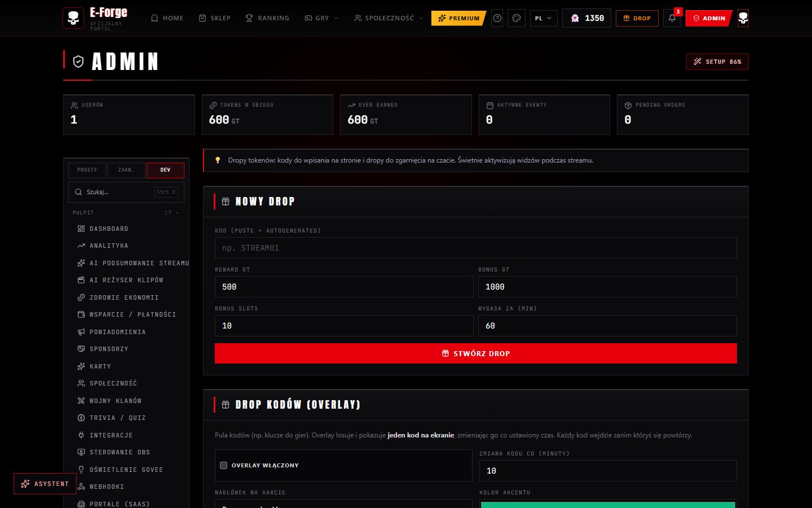Screen dimensions: 812x508
Task: Click the Bonus Slots field
Action: tap(344, 326)
